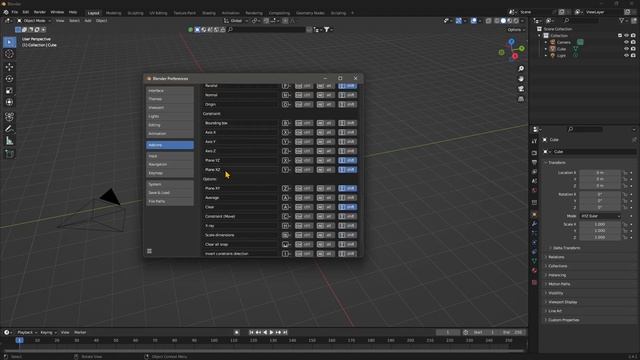Switch to the UV Editing workspace tab
The width and height of the screenshot is (640, 360).
(158, 13)
